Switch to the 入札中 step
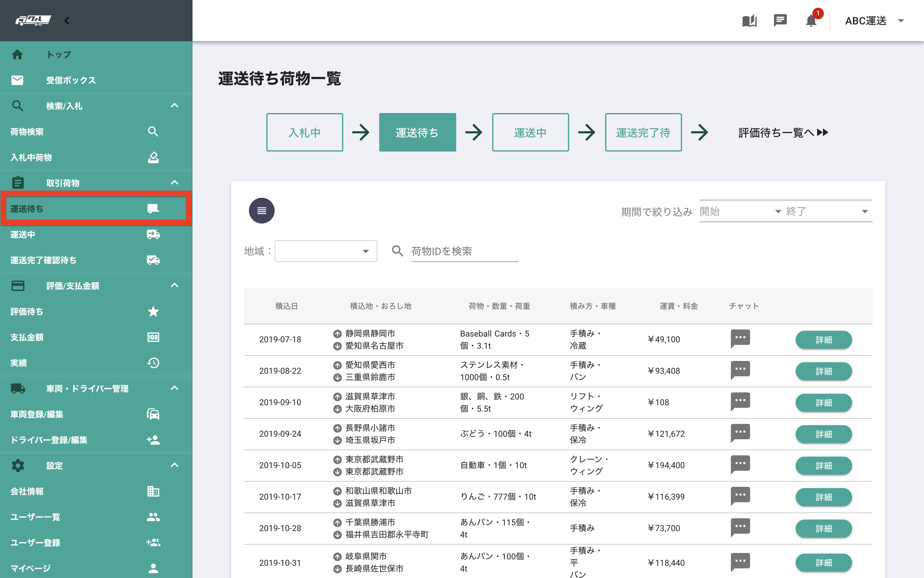Screen dimensions: 924x578 (304, 132)
